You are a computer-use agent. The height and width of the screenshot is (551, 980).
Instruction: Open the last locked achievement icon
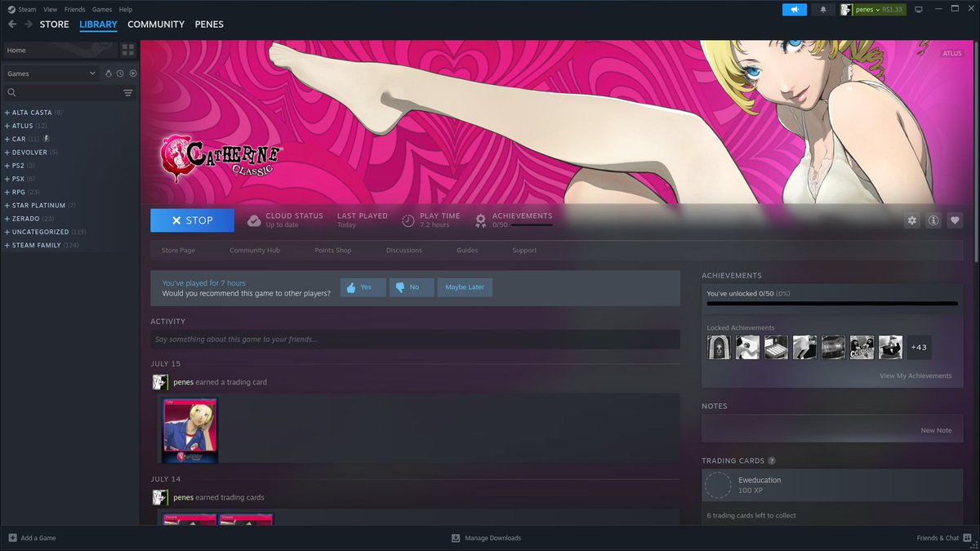(890, 347)
